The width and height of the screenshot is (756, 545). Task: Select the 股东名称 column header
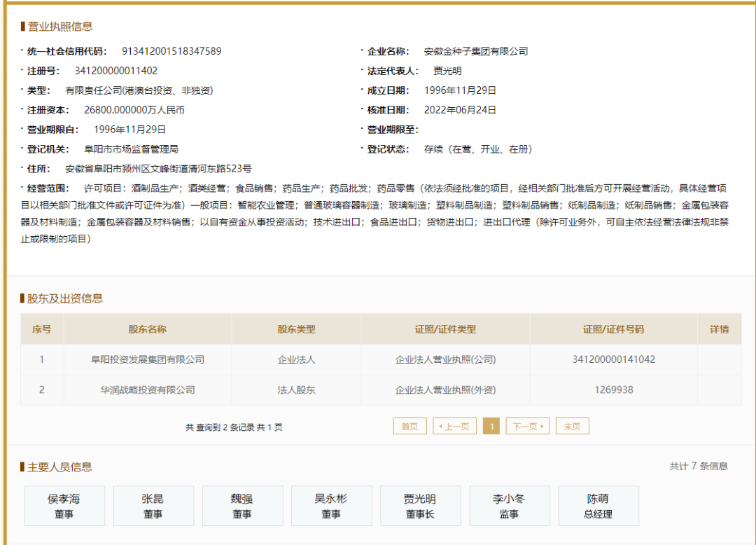(x=148, y=329)
